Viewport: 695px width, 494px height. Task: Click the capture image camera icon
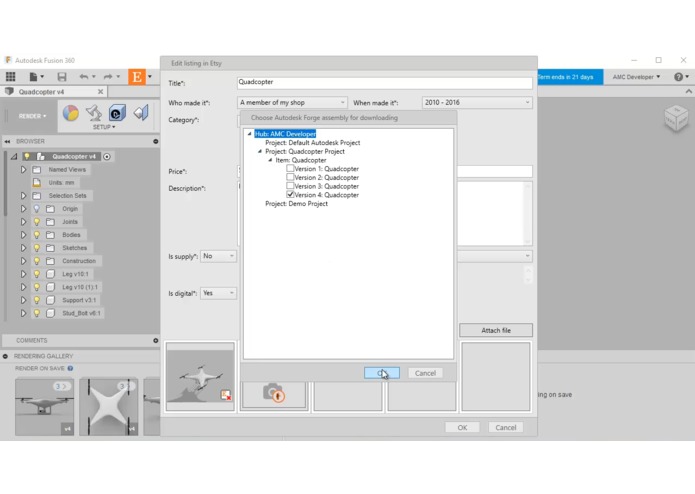(273, 393)
